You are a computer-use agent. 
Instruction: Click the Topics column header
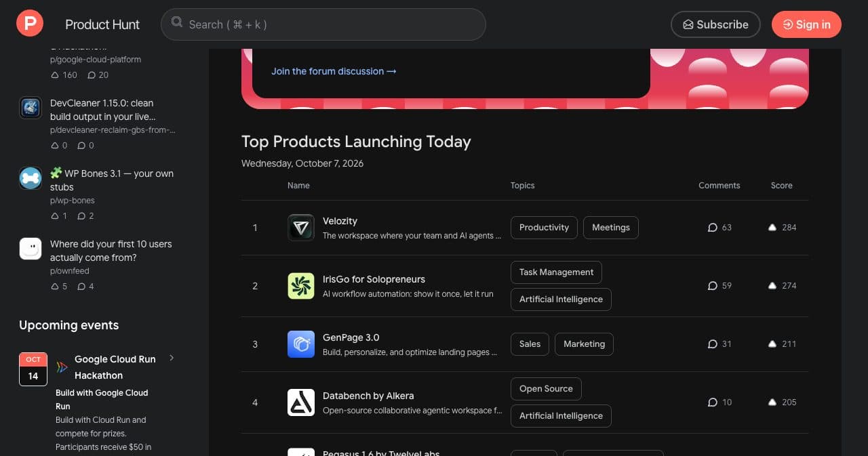(x=522, y=186)
